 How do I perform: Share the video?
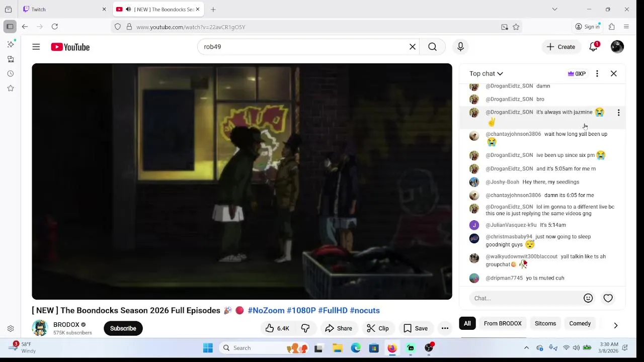click(339, 328)
